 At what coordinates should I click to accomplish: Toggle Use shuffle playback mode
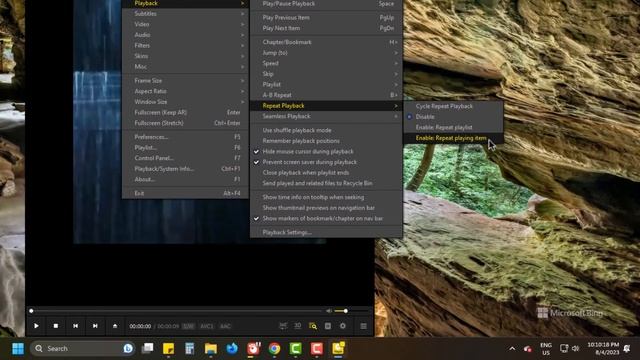326,130
